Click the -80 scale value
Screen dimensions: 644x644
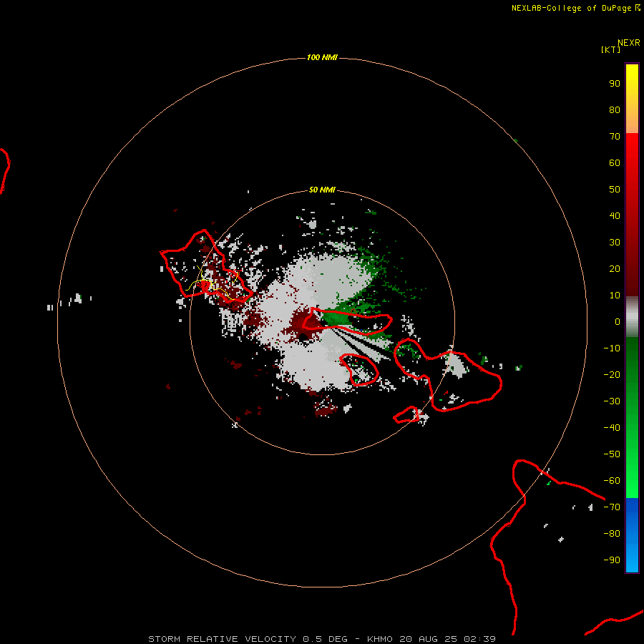coord(612,534)
